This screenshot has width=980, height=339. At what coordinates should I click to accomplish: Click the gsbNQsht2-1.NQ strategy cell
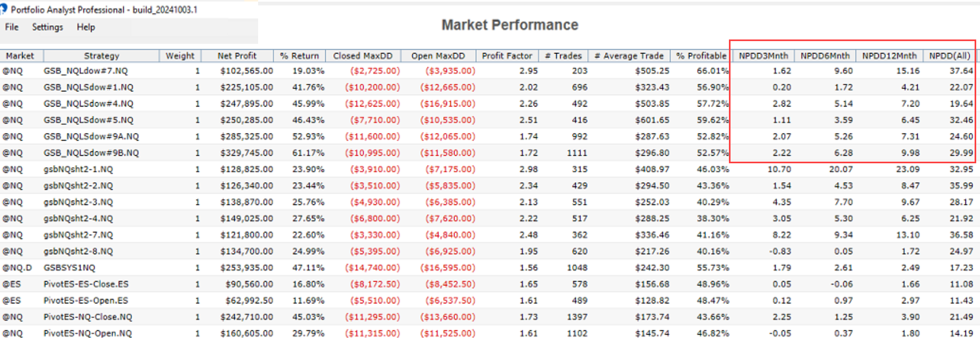[78, 169]
